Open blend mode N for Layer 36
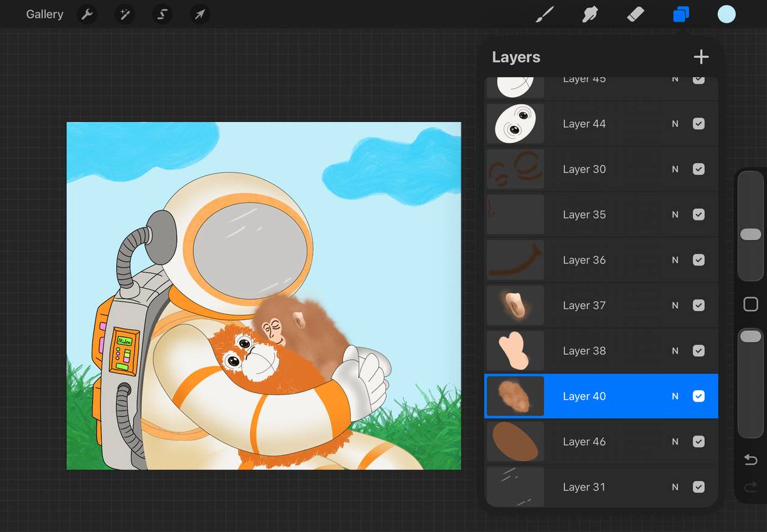This screenshot has width=767, height=532. coord(675,260)
